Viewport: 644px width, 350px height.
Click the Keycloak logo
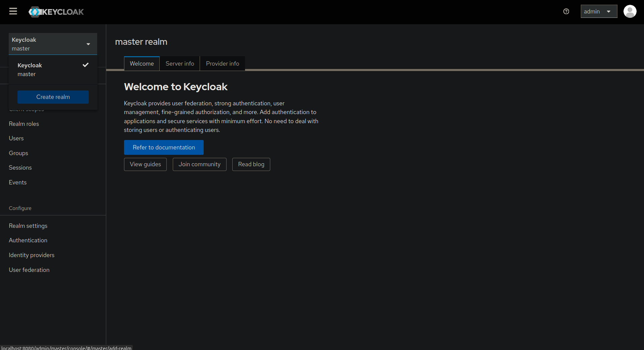click(56, 12)
